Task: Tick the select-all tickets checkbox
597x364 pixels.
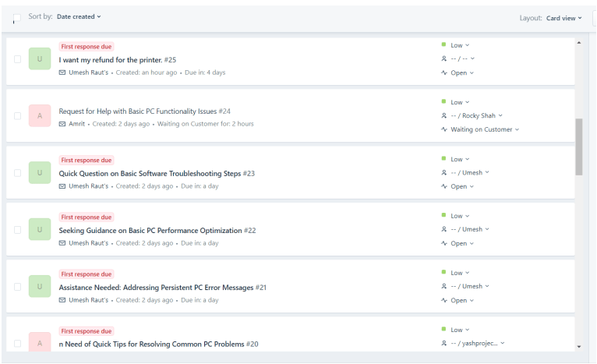Action: point(17,19)
